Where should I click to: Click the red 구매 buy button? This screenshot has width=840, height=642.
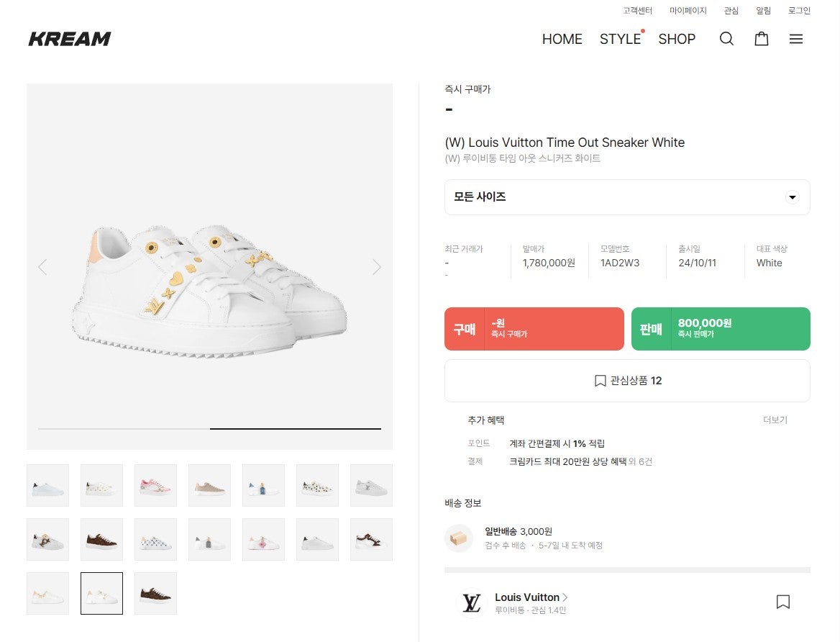[x=534, y=329]
